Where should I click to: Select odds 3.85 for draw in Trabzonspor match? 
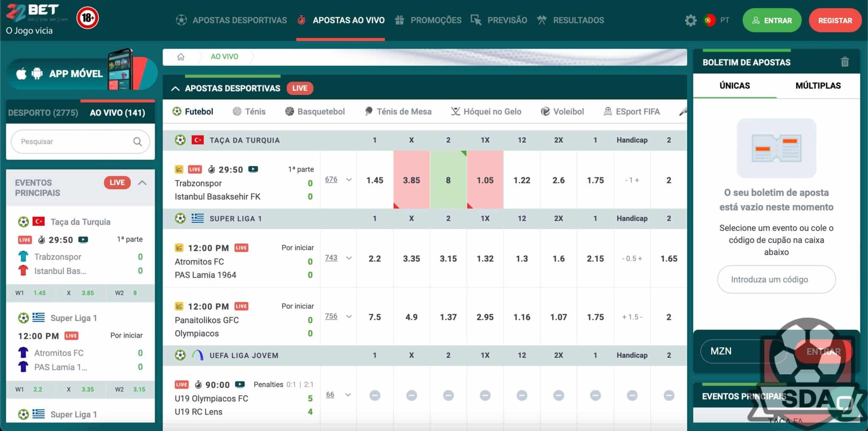coord(411,180)
